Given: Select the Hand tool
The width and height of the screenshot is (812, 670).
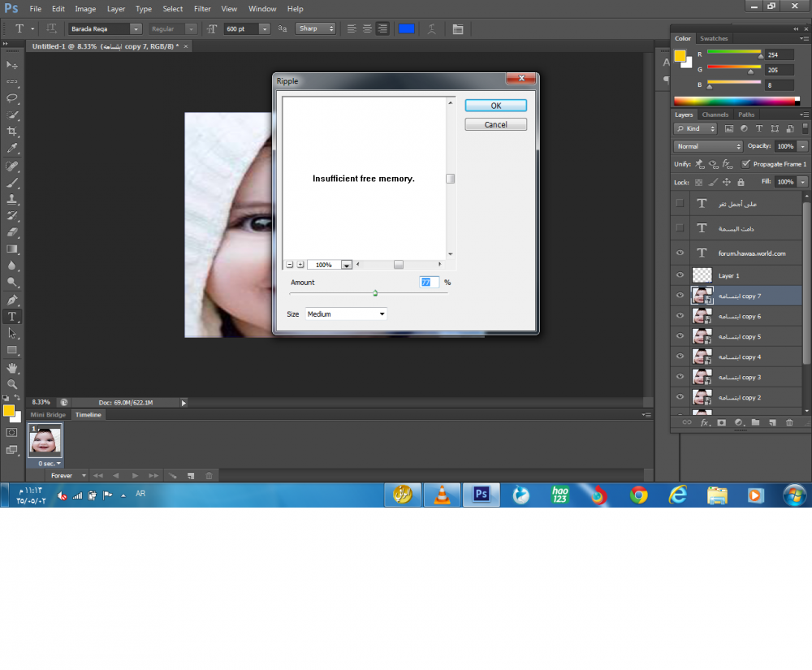Looking at the screenshot, I should (12, 367).
